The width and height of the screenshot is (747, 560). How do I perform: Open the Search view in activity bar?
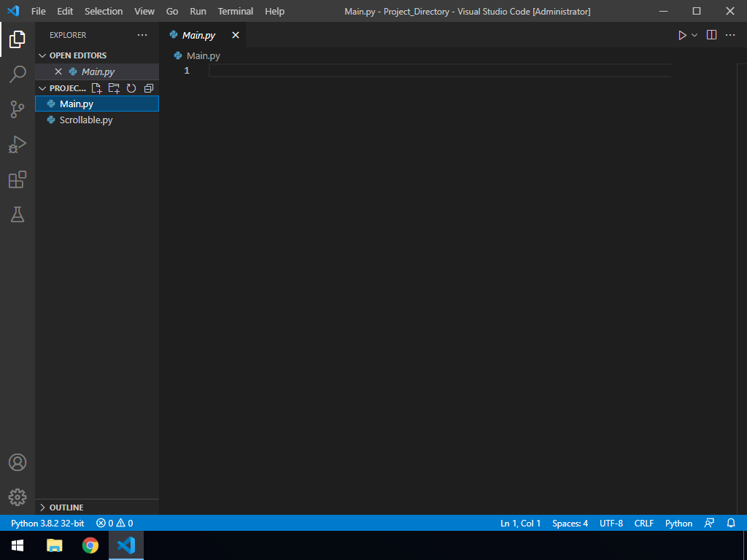[x=18, y=74]
